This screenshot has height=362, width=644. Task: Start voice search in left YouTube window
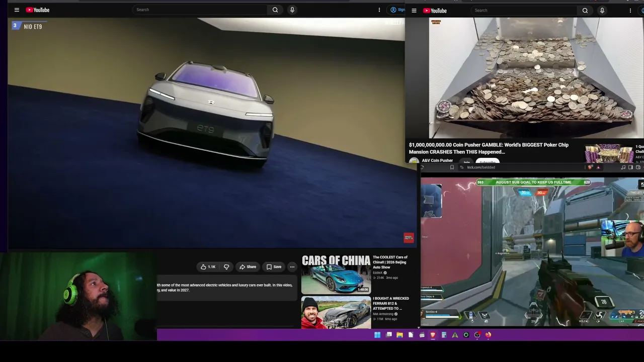pos(292,10)
